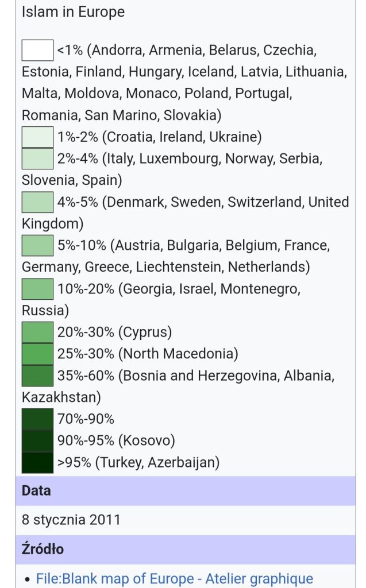The image size is (366, 588).
Task: Select the 90%-95% Kosovo legend swatch
Action: point(37,441)
